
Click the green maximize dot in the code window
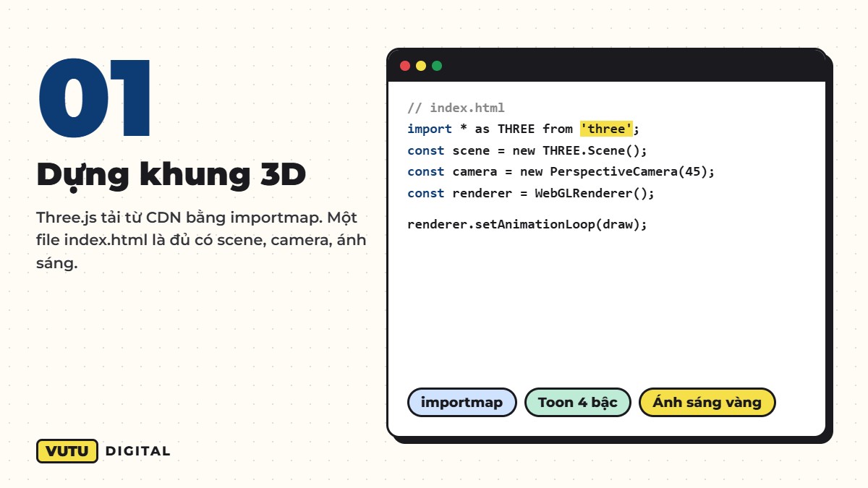[437, 66]
